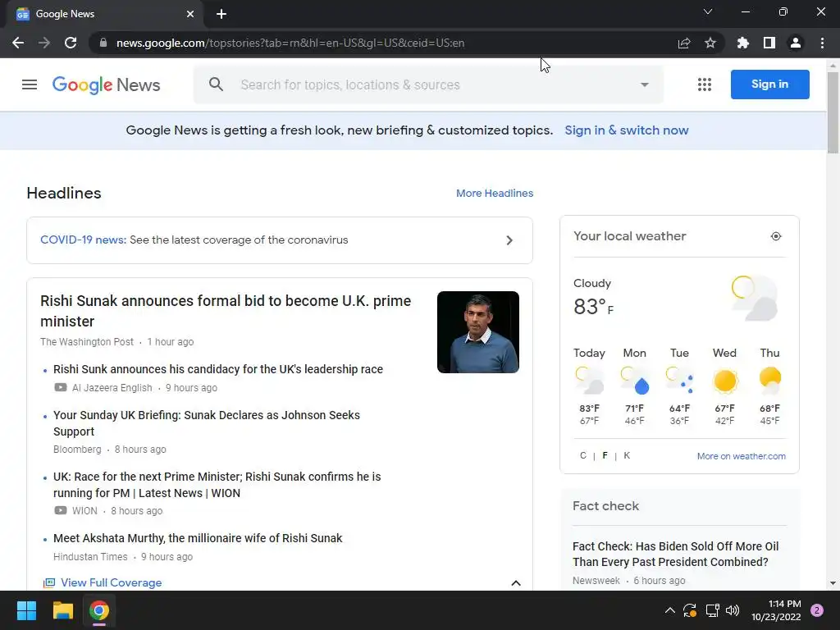Open More on weather.com link
840x630 pixels.
741,456
